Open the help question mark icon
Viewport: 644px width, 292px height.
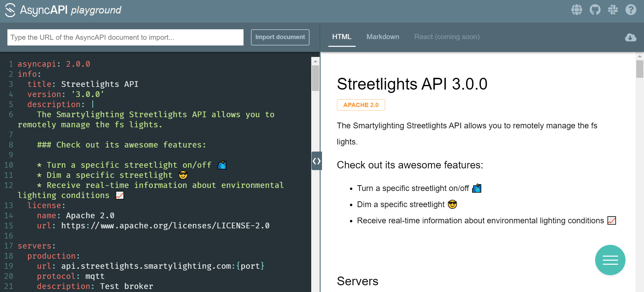(x=631, y=10)
